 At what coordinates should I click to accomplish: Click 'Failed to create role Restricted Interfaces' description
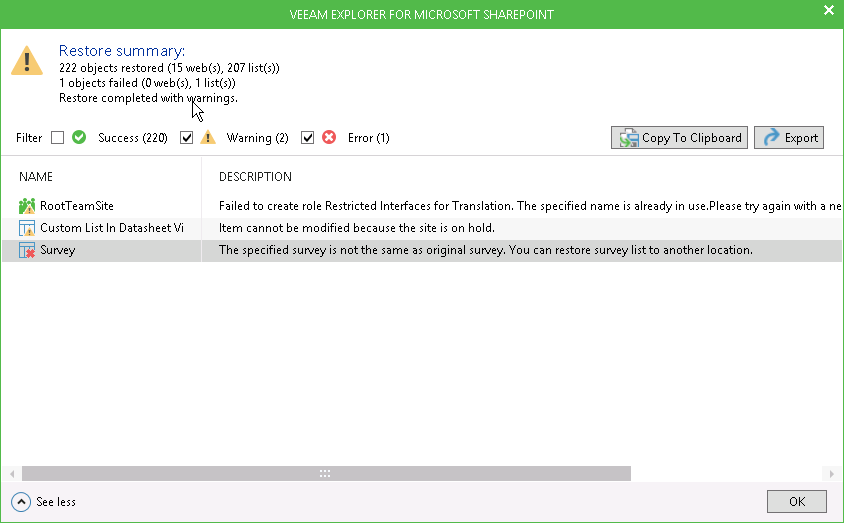[530, 206]
